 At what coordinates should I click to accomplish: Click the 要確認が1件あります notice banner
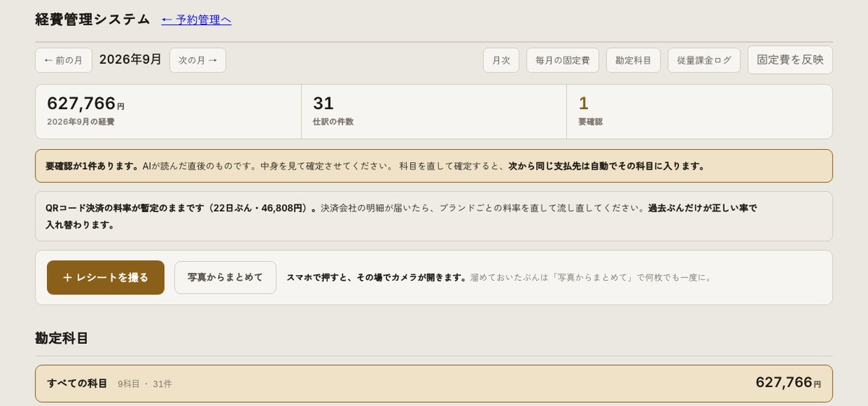[x=434, y=166]
